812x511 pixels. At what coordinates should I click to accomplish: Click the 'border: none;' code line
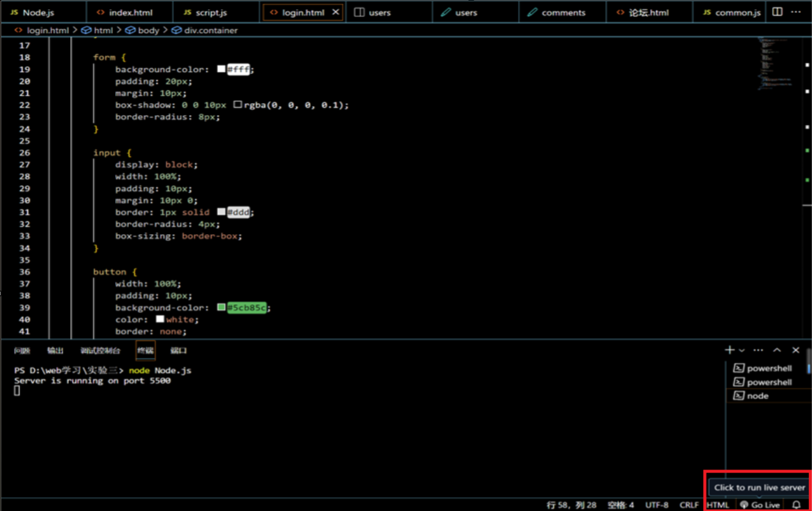click(151, 331)
